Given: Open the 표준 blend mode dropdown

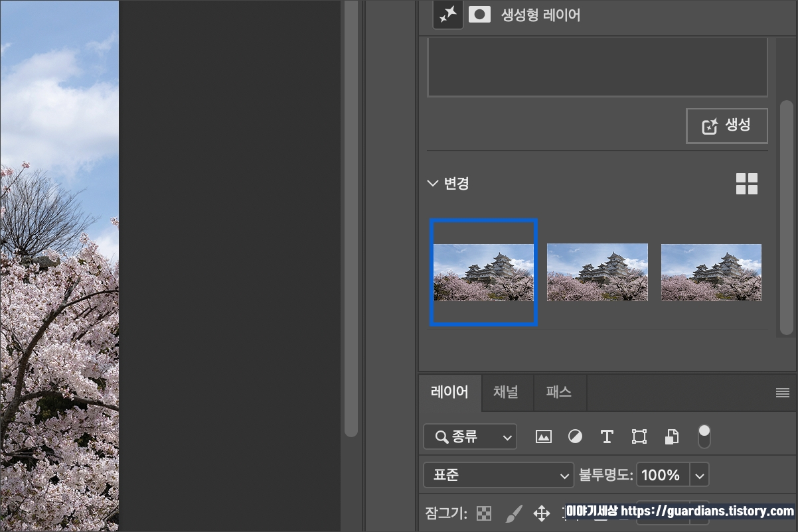Looking at the screenshot, I should pyautogui.click(x=499, y=475).
